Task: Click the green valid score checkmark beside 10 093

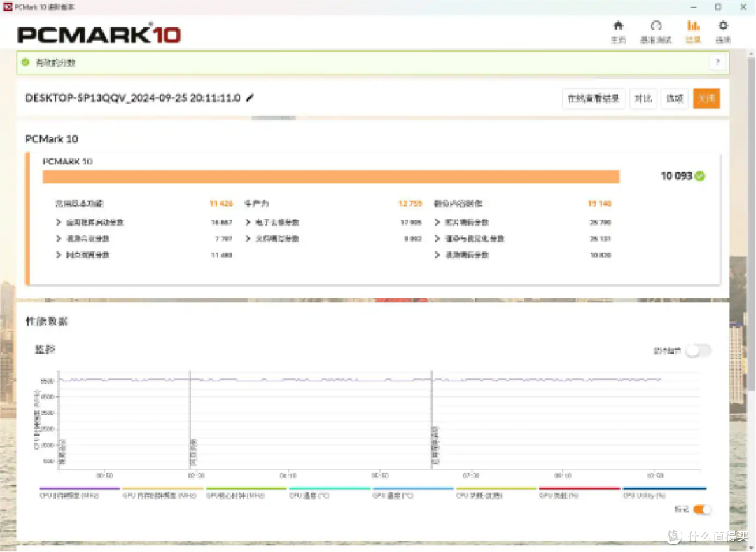Action: [700, 176]
